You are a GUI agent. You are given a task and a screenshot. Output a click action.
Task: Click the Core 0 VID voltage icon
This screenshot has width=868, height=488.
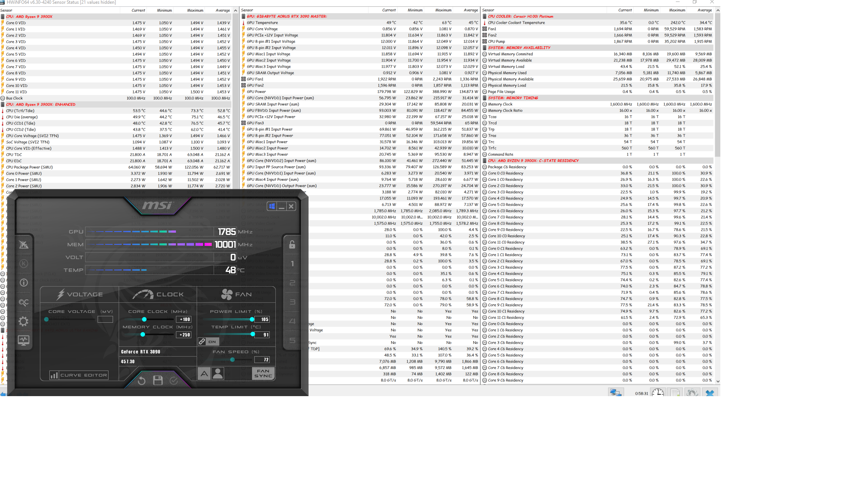pos(3,23)
